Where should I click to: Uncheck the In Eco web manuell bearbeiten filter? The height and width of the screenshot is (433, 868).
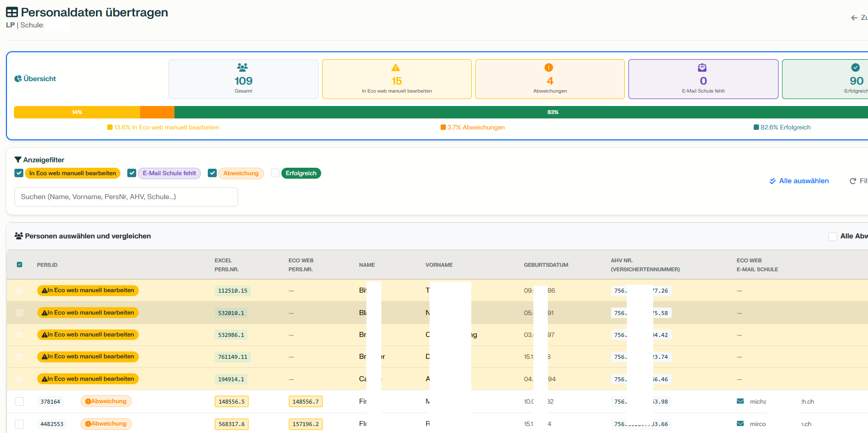pyautogui.click(x=19, y=173)
